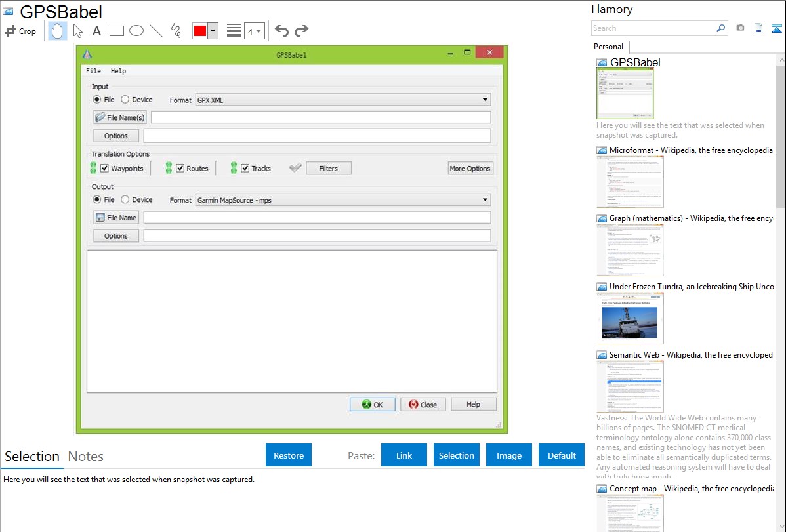786x532 pixels.
Task: Redo the last annotation
Action: 301,31
